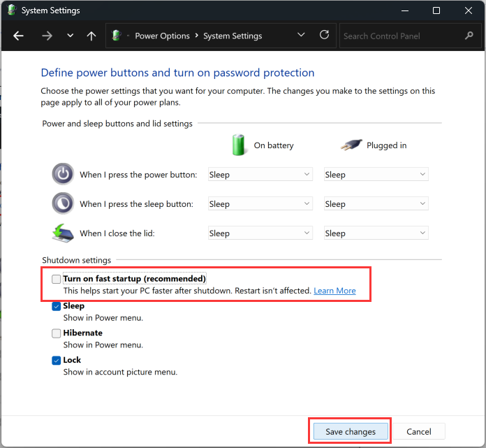Open recent locations chevron next to forward arrow
This screenshot has width=486, height=448.
point(71,36)
